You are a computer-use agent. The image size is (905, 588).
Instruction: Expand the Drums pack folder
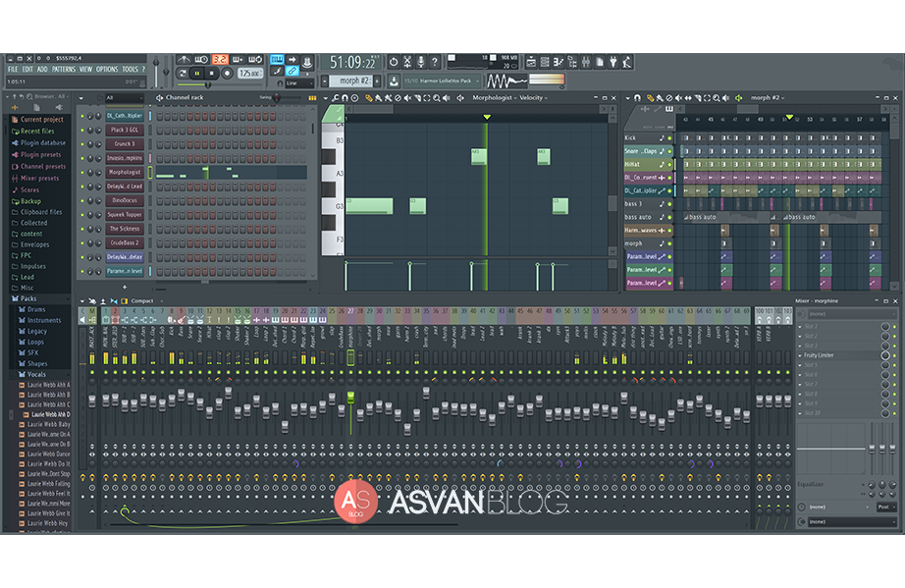[35, 309]
